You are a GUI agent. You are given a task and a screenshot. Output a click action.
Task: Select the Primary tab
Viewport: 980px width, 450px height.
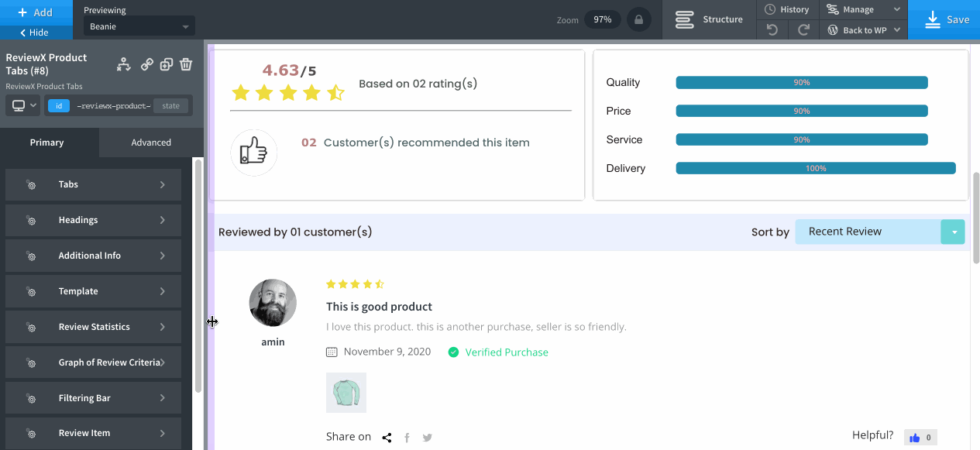click(x=47, y=143)
